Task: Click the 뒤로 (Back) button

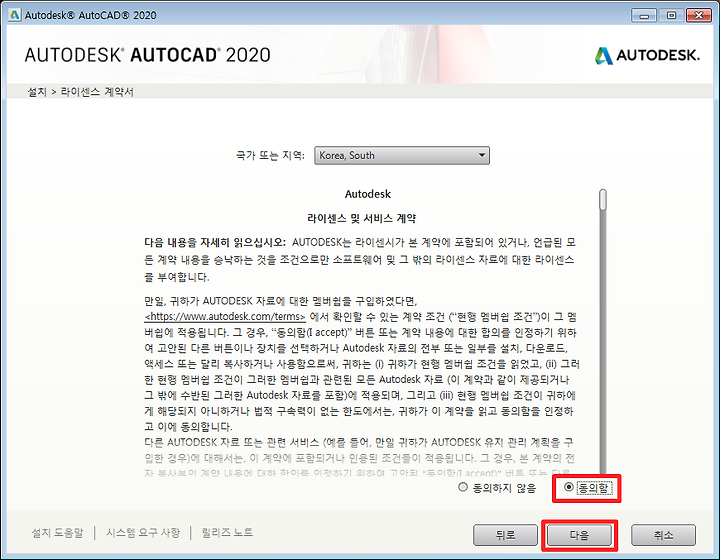Action: click(505, 535)
